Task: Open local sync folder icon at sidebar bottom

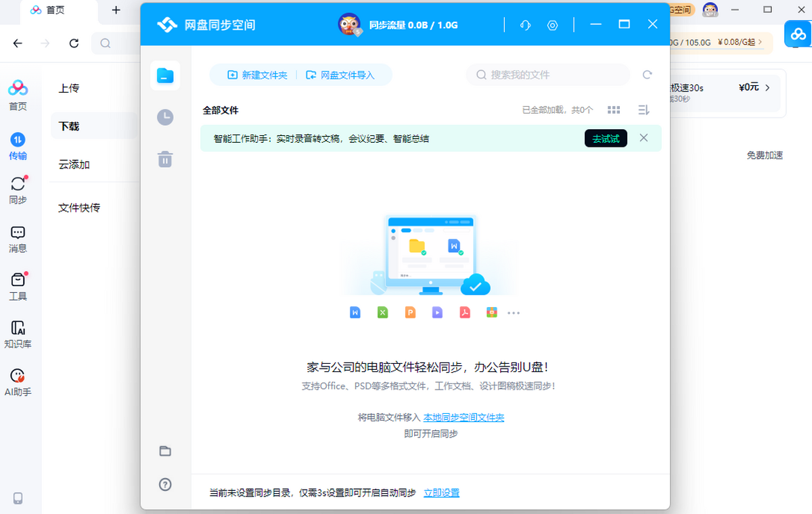Action: pyautogui.click(x=165, y=451)
